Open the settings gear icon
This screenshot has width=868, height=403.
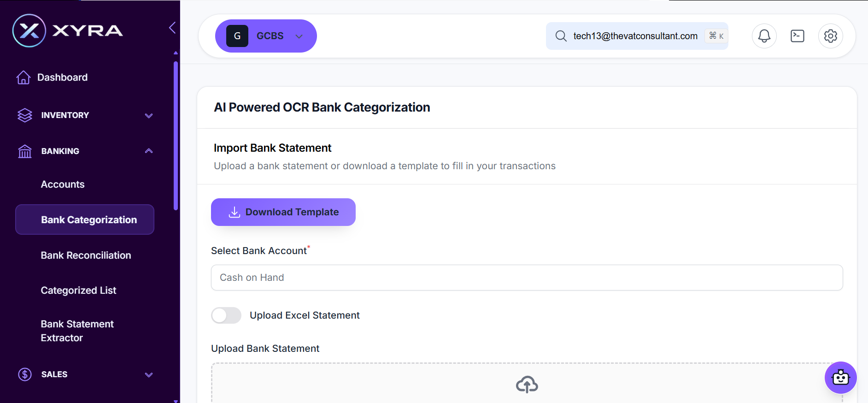tap(830, 36)
